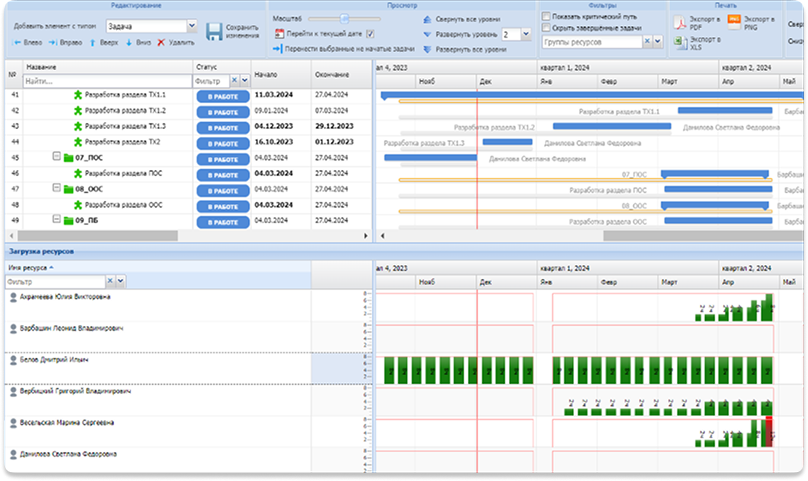Click the expand all levels icon
The width and height of the screenshot is (808, 481).
click(x=429, y=48)
